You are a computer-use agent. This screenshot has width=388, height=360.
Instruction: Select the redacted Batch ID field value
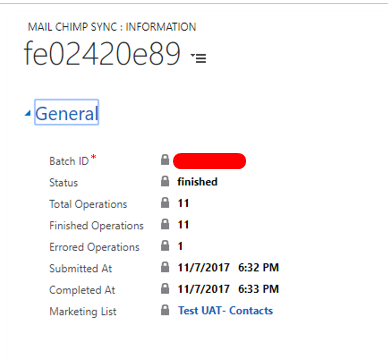[209, 161]
